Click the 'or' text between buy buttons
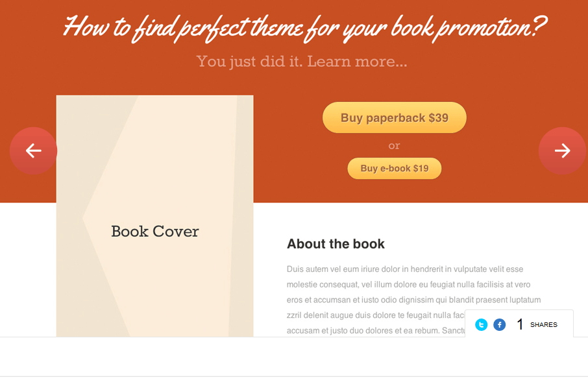588x386 pixels. (x=394, y=146)
